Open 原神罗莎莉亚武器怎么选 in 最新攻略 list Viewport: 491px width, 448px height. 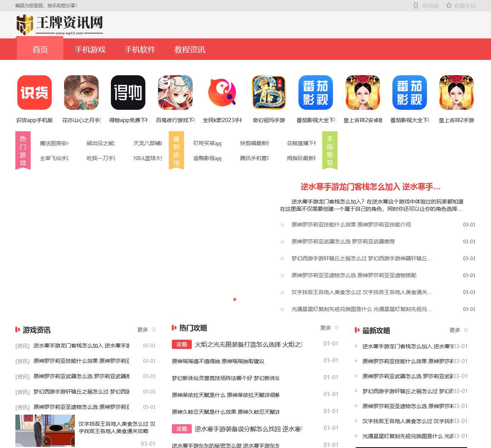(x=407, y=376)
